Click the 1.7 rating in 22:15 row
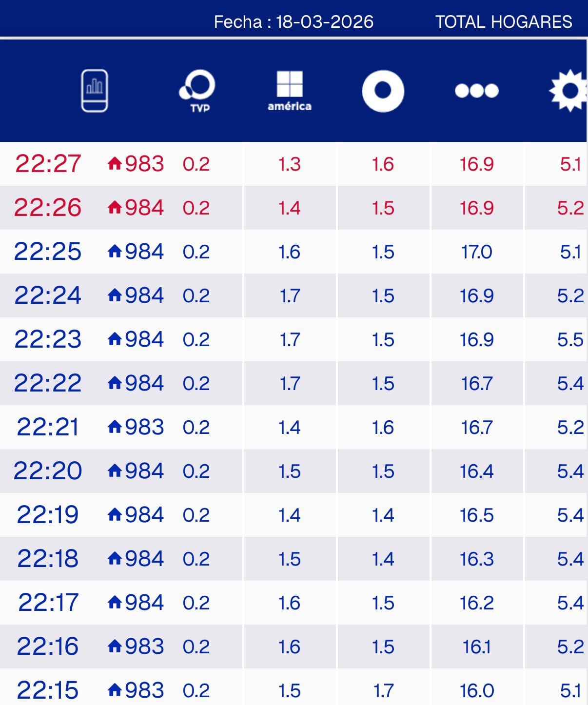This screenshot has height=705, width=588. click(x=383, y=691)
